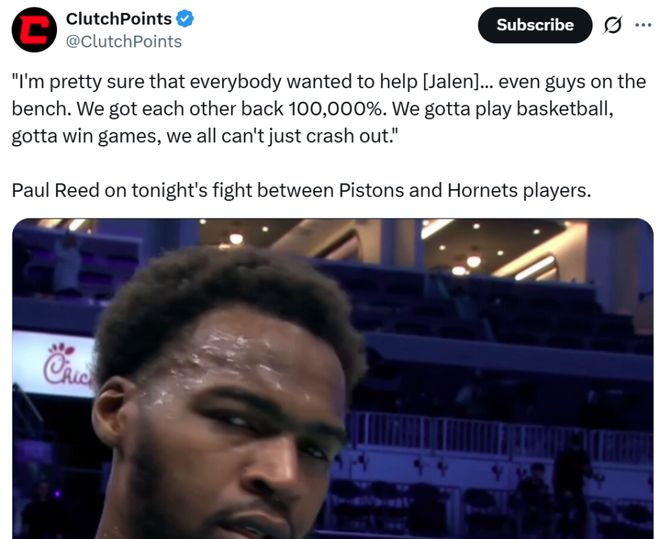Click the blue verified checkmark badge
Viewport: 660px width, 539px height.
click(x=184, y=19)
